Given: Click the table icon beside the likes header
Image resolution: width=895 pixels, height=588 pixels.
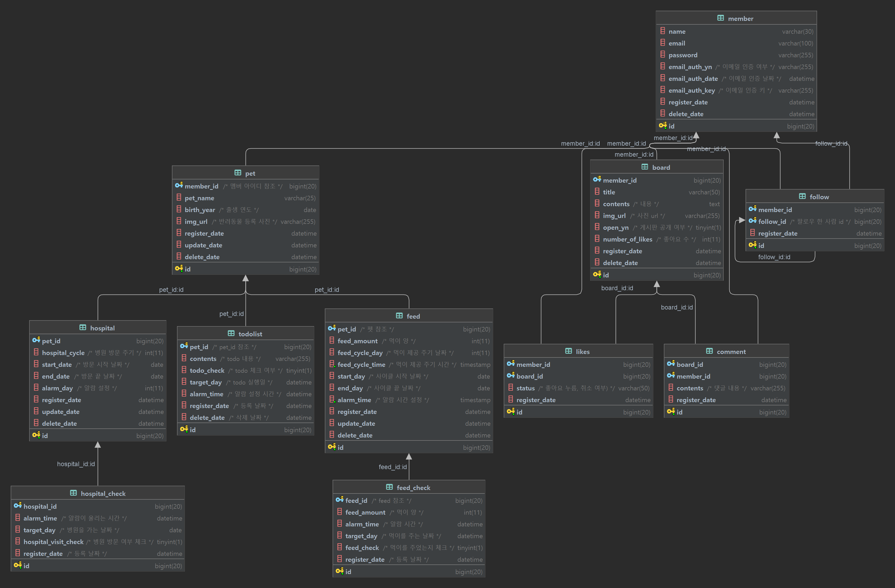Looking at the screenshot, I should 568,351.
